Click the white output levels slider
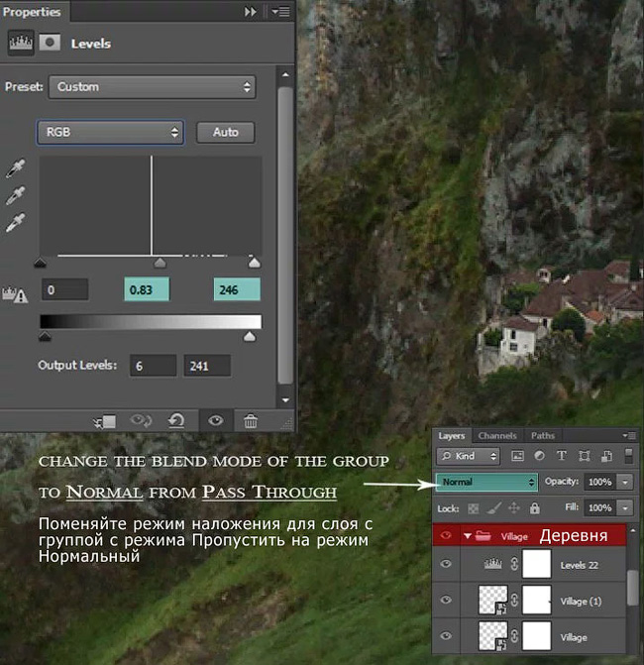The height and width of the screenshot is (665, 644). (x=250, y=337)
